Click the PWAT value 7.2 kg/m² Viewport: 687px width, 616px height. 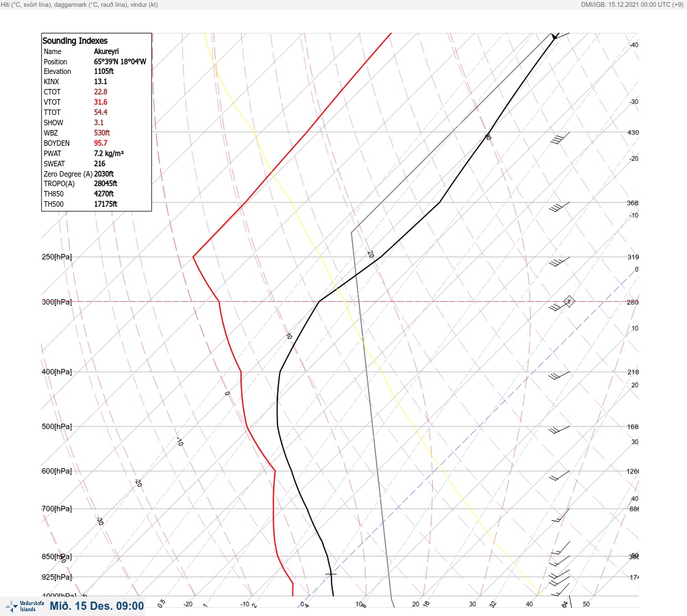[x=109, y=153]
